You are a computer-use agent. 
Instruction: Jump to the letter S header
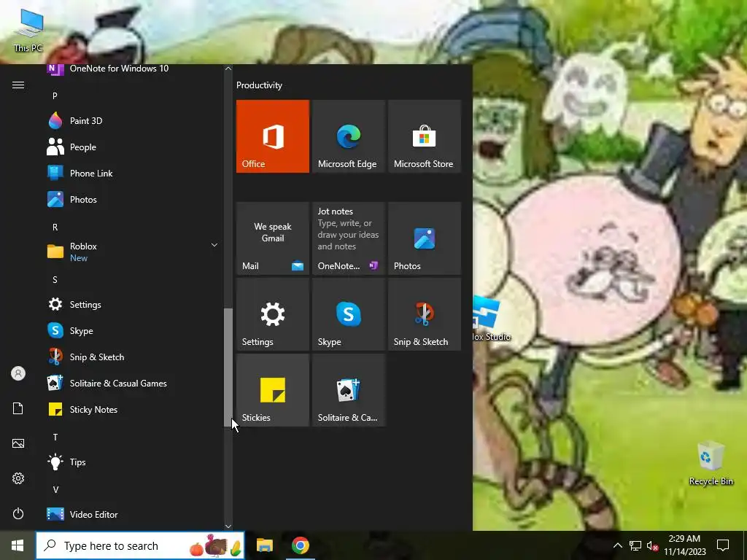(55, 279)
